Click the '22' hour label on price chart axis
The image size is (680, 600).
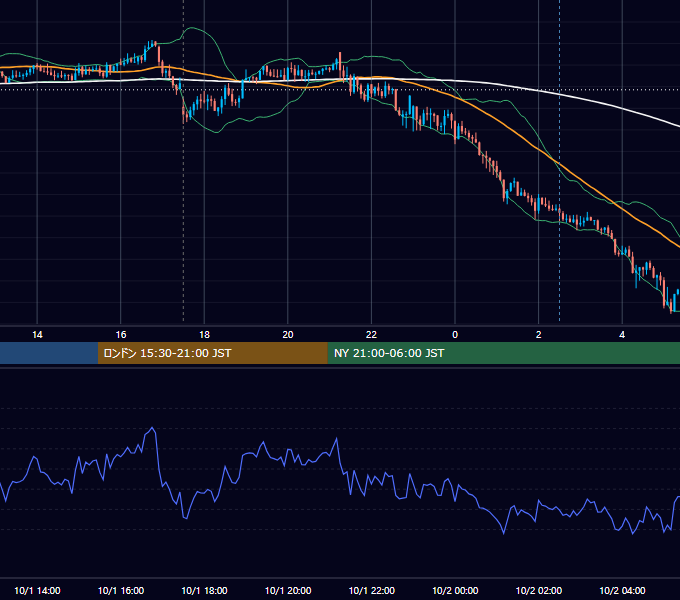coord(371,335)
